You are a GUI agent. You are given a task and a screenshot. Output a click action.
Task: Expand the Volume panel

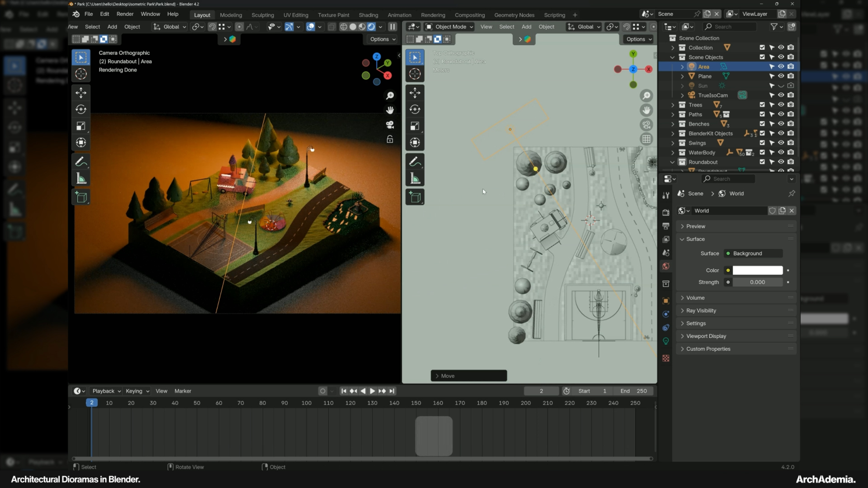[x=695, y=298]
